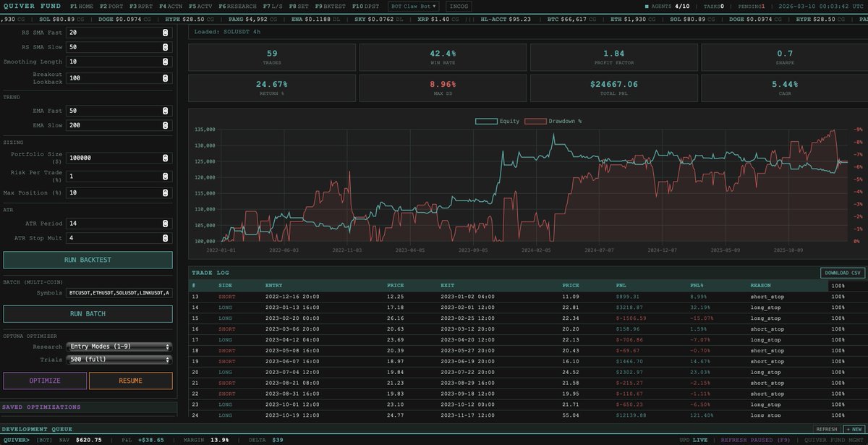Open the F7 L/S tab

click(x=273, y=6)
